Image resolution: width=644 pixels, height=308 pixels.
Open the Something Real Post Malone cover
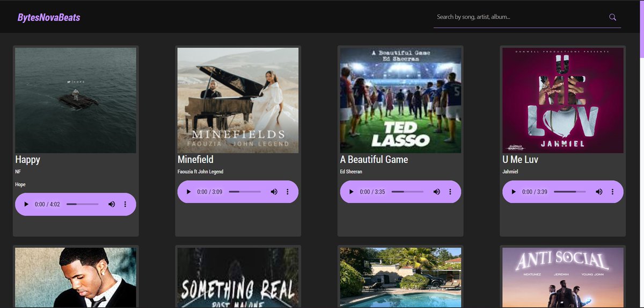pyautogui.click(x=238, y=278)
